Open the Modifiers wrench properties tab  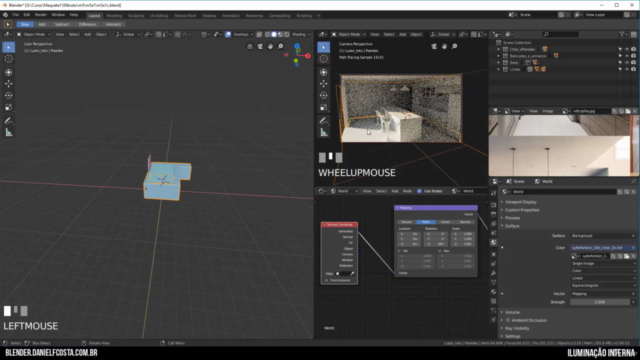coord(493,273)
